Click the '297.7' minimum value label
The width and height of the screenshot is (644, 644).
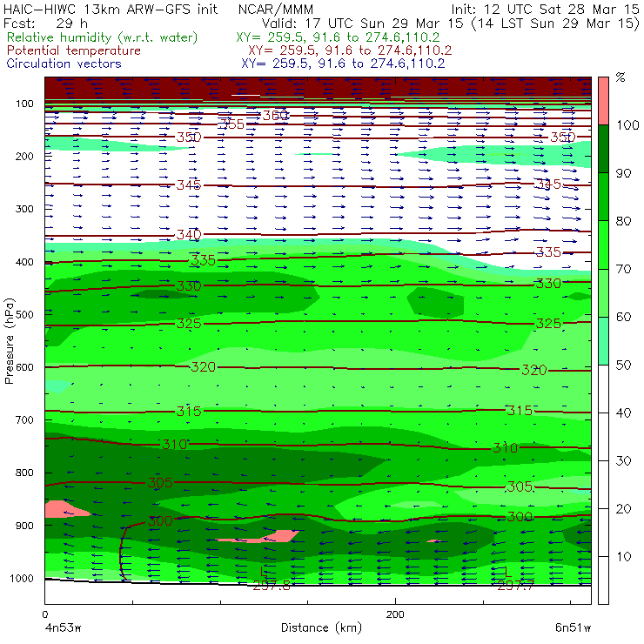pos(516,586)
